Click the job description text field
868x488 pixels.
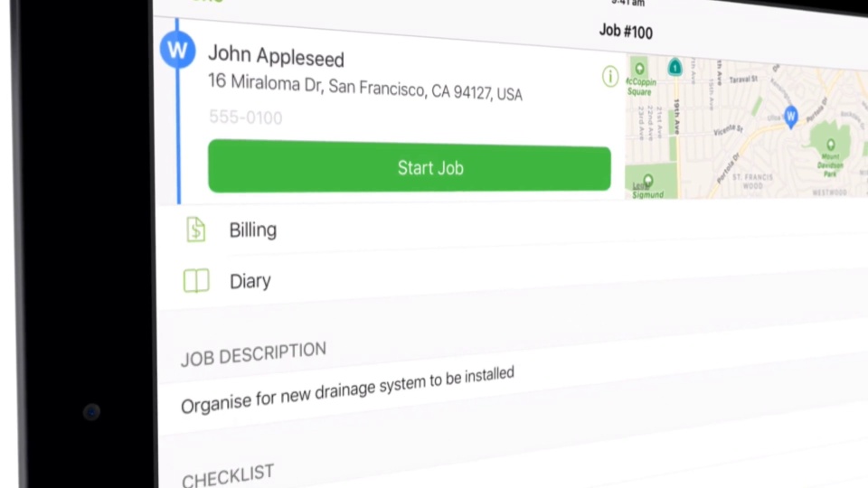[x=348, y=389]
